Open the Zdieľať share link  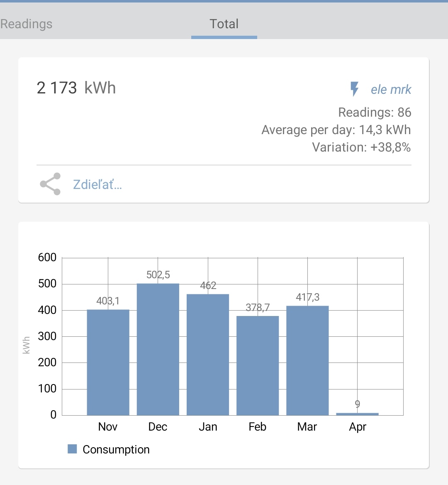97,184
